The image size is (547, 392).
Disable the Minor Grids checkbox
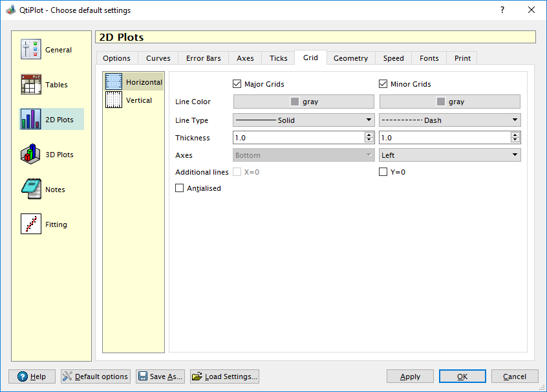tap(383, 84)
